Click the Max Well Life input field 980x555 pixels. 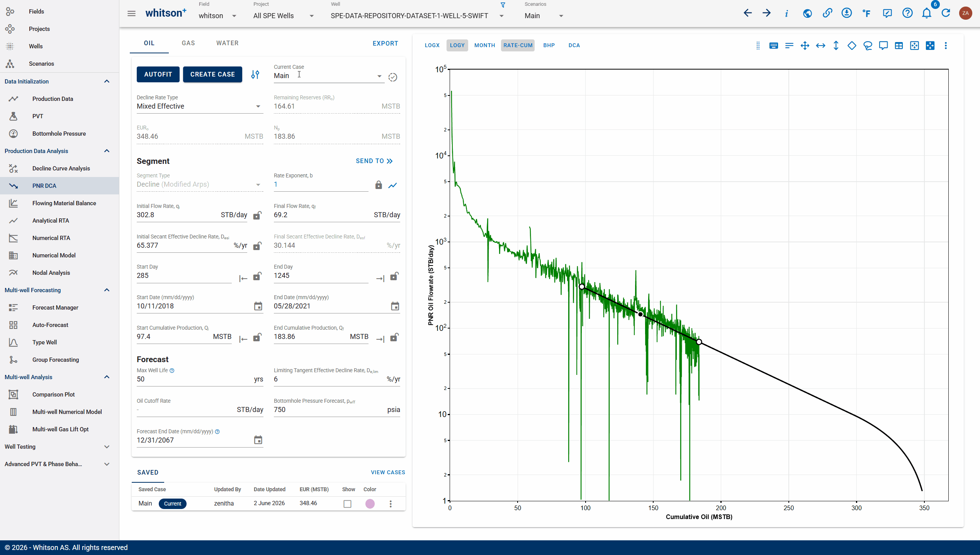[x=193, y=379]
